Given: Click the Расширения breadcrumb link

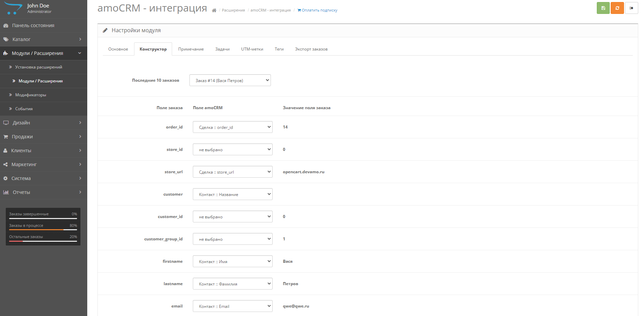Looking at the screenshot, I should 233,11.
